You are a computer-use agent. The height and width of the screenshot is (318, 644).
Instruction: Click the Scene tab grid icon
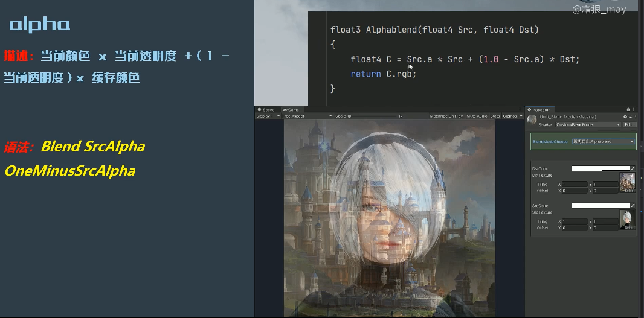pyautogui.click(x=259, y=110)
